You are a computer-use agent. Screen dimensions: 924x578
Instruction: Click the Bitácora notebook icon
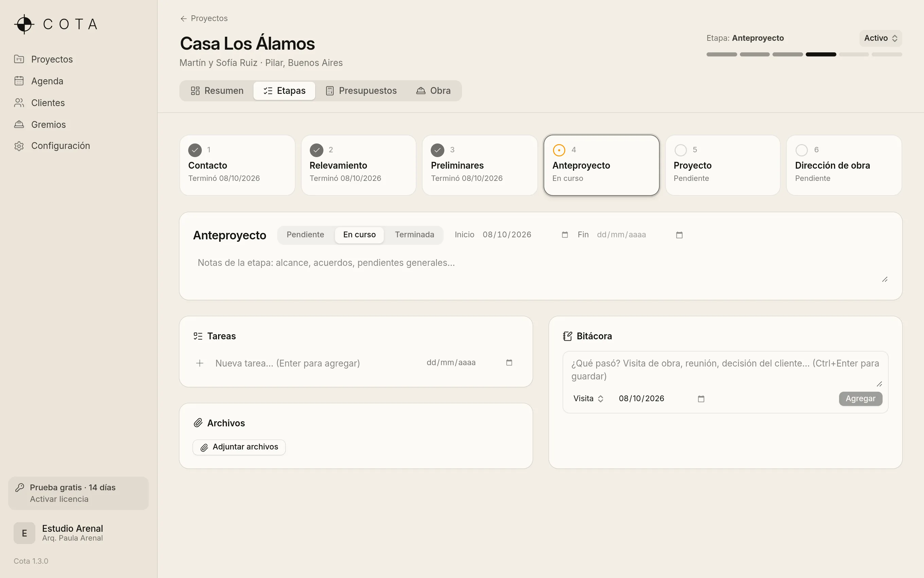[x=567, y=336]
